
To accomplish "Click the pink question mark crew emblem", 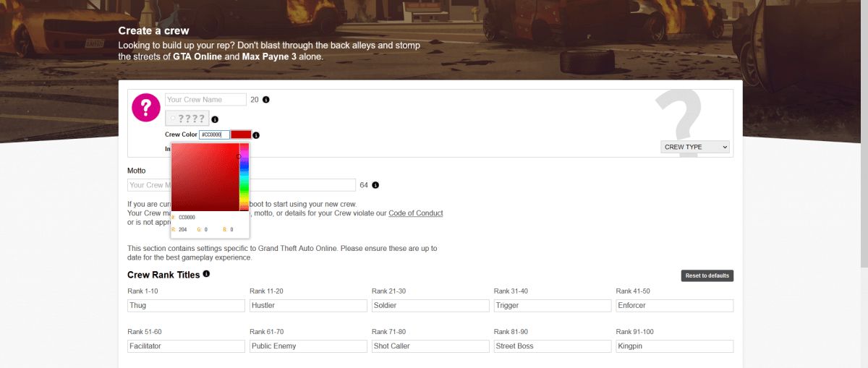I will 145,108.
